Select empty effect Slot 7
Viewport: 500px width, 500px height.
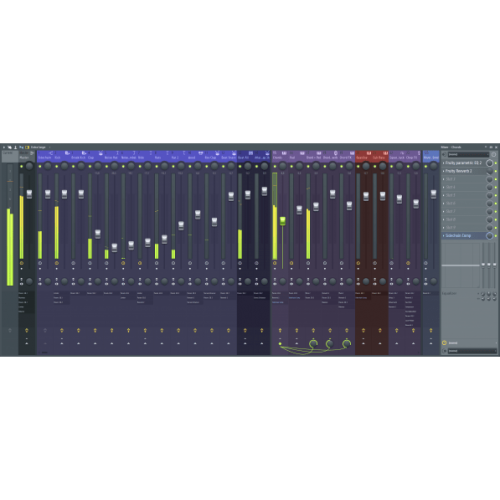coord(464,211)
